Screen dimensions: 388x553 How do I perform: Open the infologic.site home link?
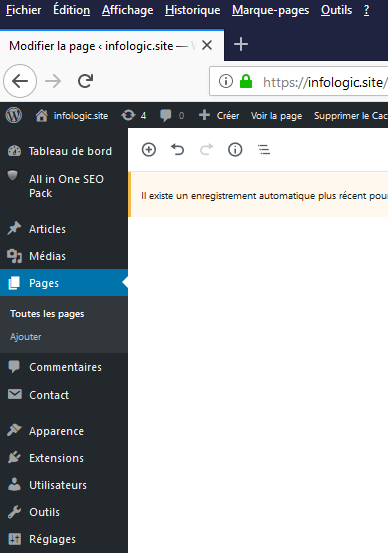point(72,116)
